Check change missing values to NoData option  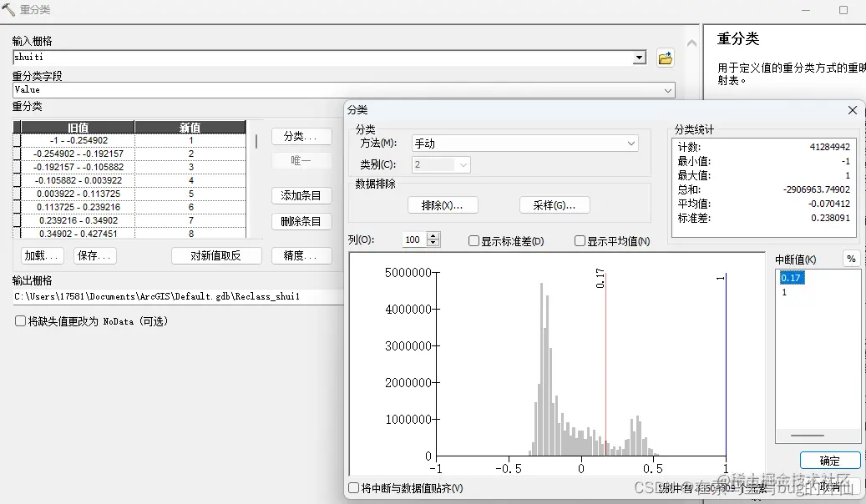click(20, 320)
